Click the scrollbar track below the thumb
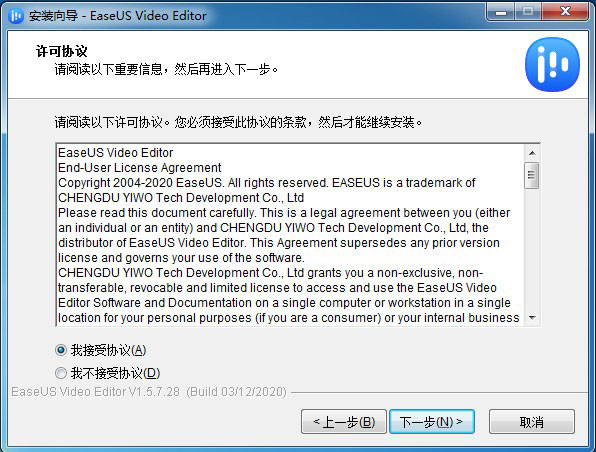596x452 pixels. pos(532,249)
